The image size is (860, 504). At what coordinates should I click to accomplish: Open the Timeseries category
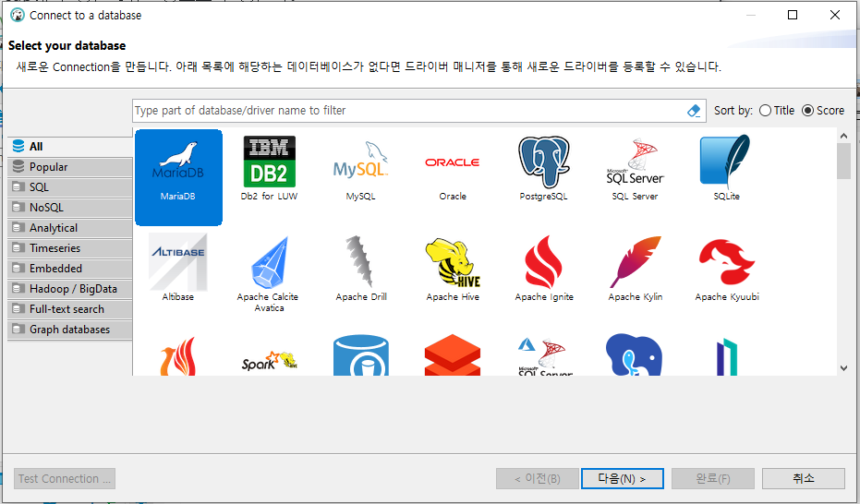70,247
